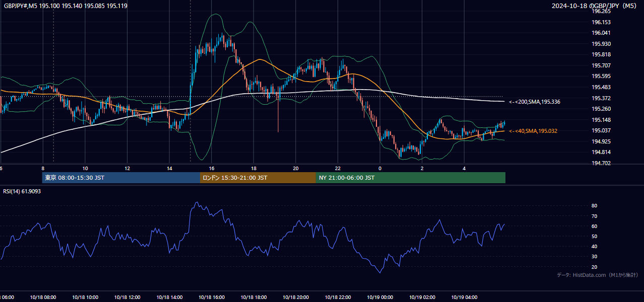The width and height of the screenshot is (644, 302).
Task: Click RSI axis level 60
Action: 594,226
